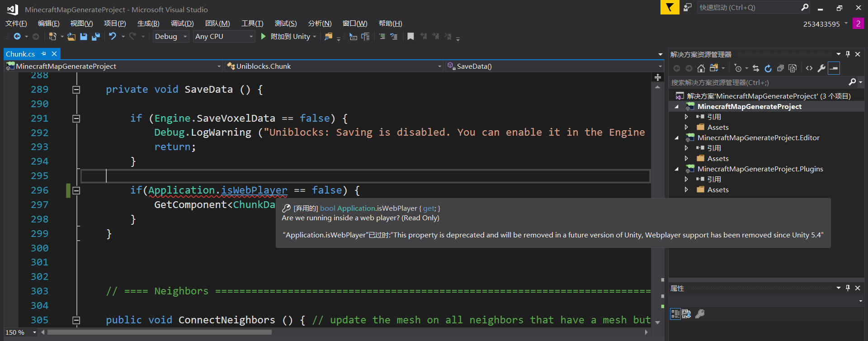868x341 pixels.
Task: Collapse the SaveData method outline
Action: (x=76, y=90)
